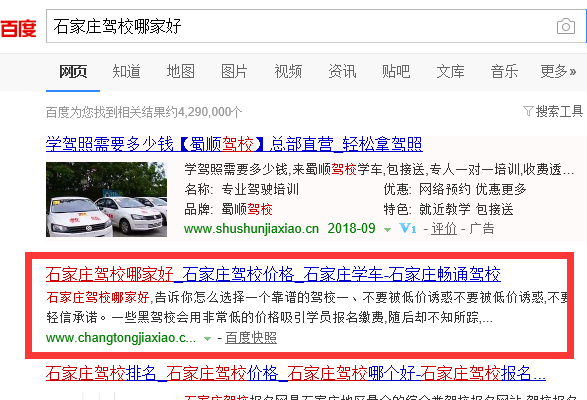Switch to the 视频 tab
The image size is (587, 400).
(288, 71)
